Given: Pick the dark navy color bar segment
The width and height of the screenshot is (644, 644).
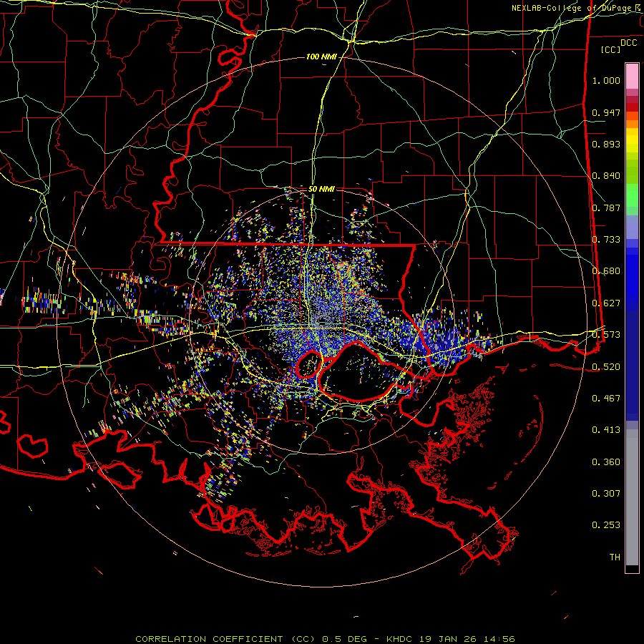Looking at the screenshot, I should pos(632,366).
